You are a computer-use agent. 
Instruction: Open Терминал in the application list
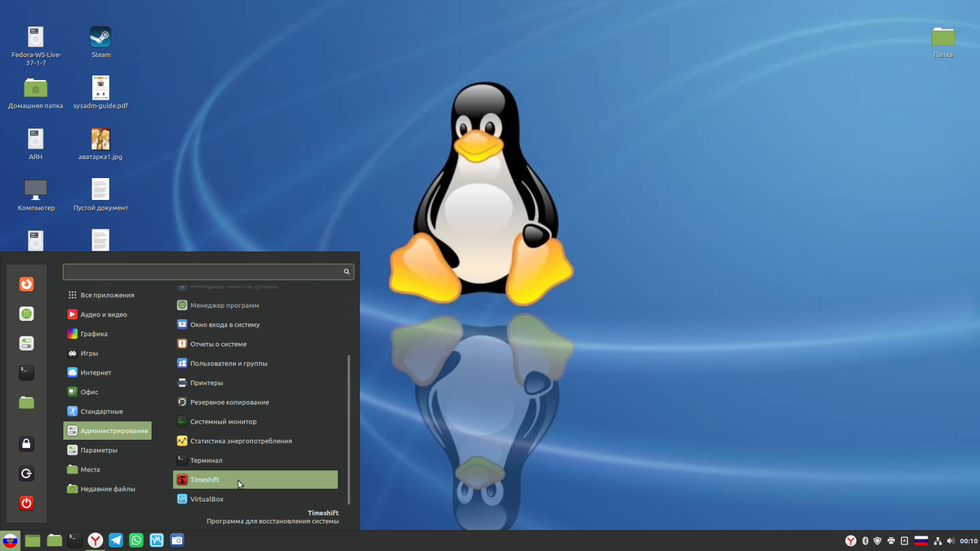coord(256,460)
